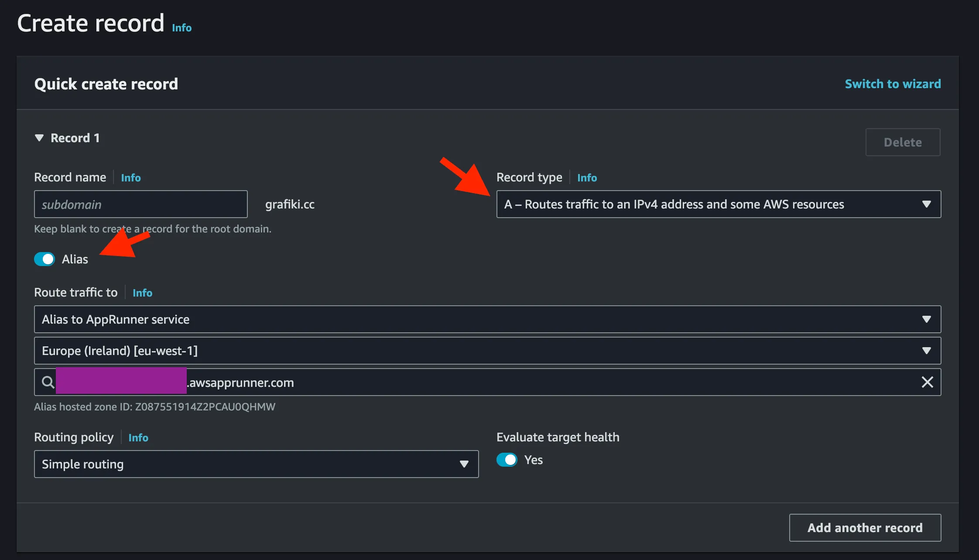Click the Switch to wizard link

[893, 84]
